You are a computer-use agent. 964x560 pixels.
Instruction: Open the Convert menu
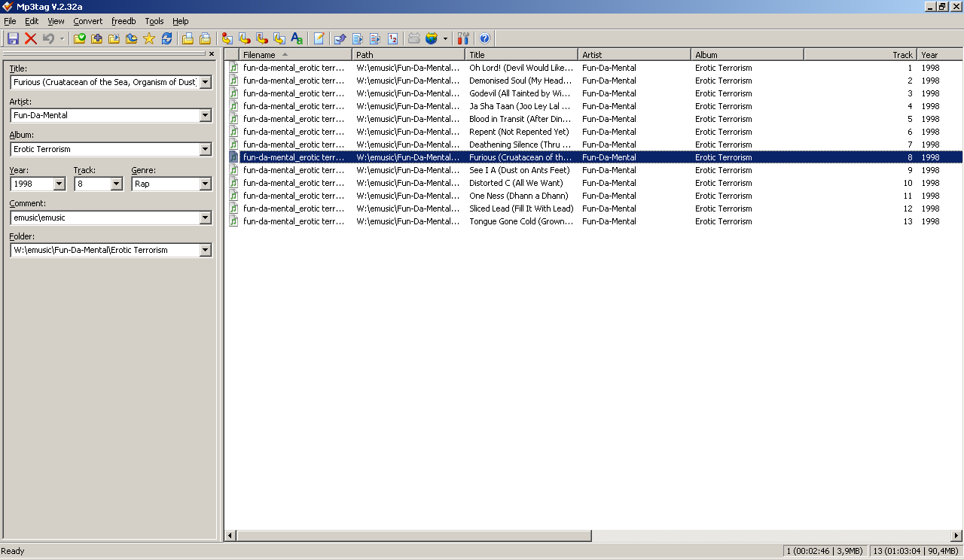(x=87, y=21)
